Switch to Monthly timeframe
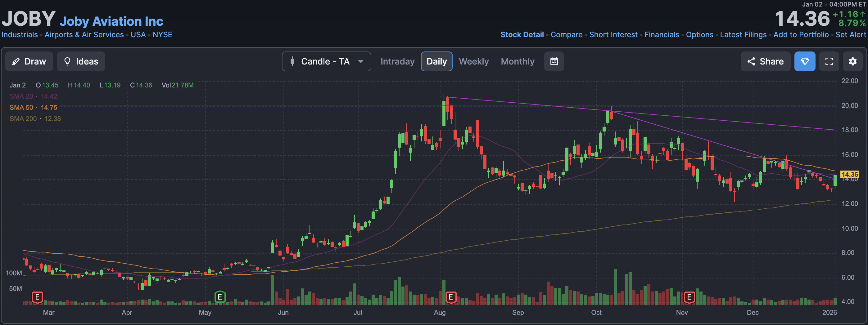 (x=517, y=61)
